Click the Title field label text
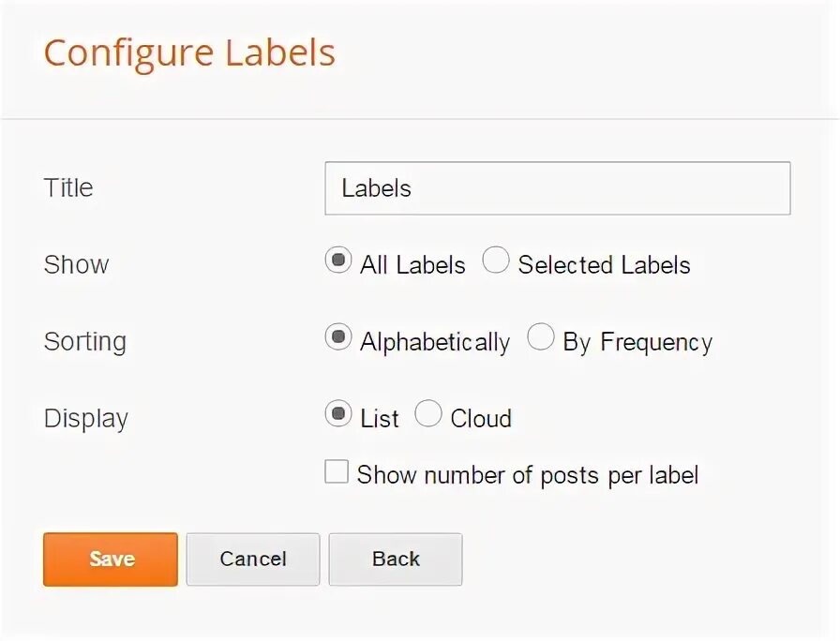 (x=68, y=187)
